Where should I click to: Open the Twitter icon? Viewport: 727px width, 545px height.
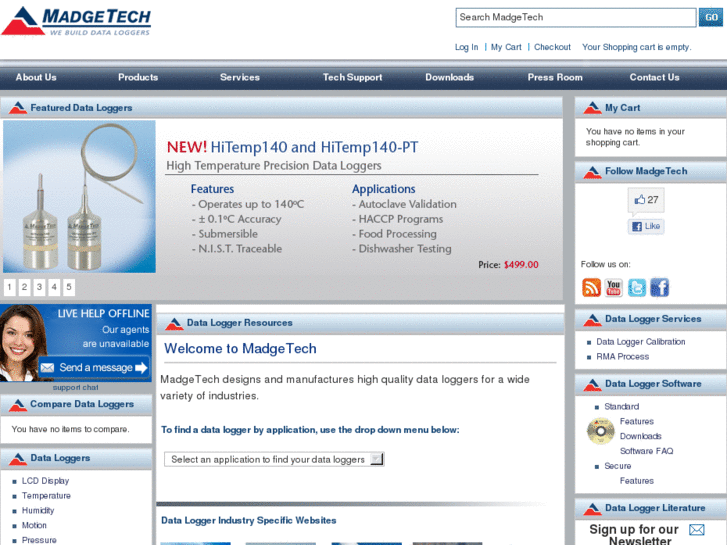pos(637,288)
